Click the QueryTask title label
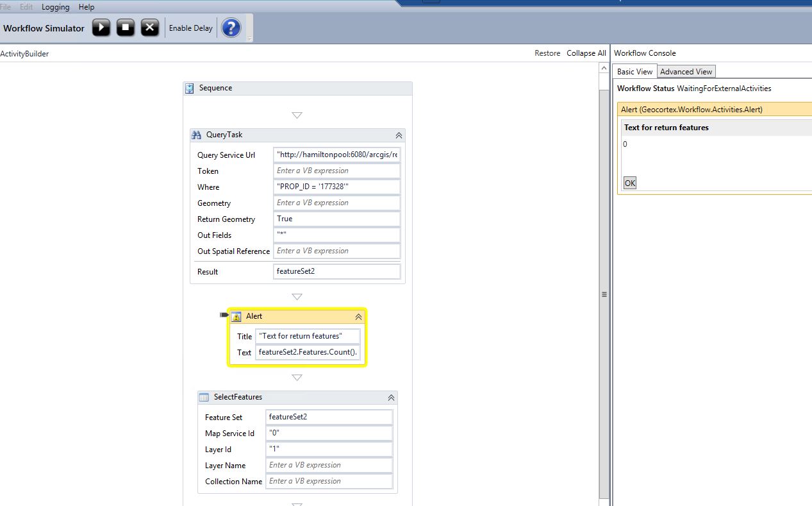Image resolution: width=812 pixels, height=506 pixels. (224, 135)
